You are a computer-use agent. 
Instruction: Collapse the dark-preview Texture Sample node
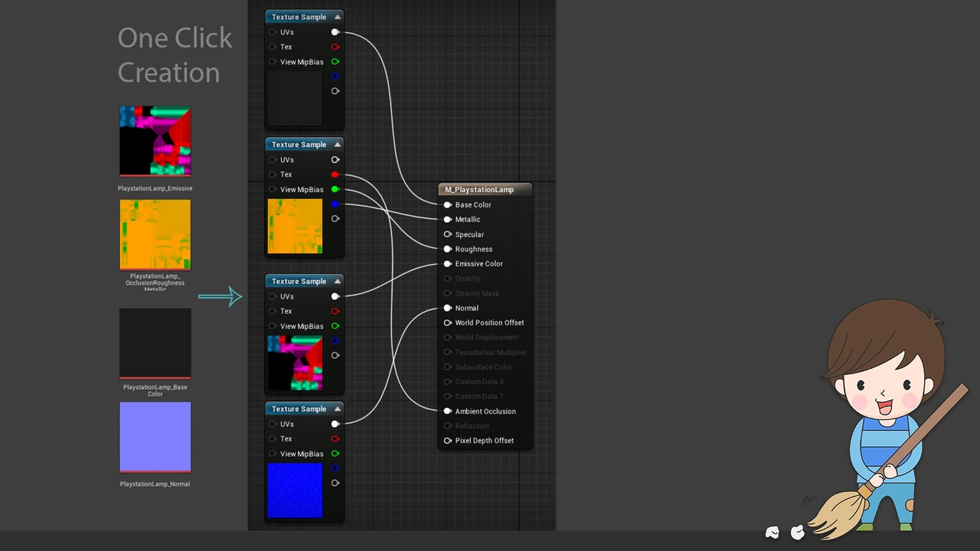coord(337,16)
